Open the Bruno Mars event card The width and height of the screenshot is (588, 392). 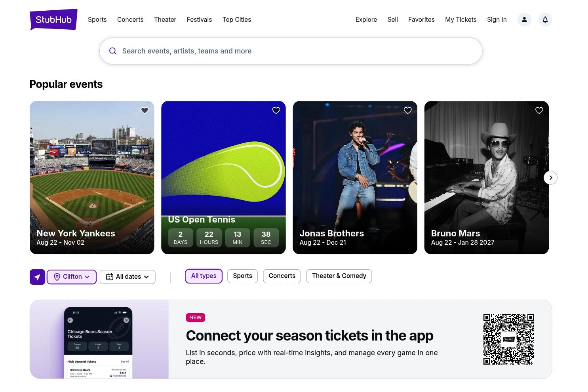coord(487,177)
